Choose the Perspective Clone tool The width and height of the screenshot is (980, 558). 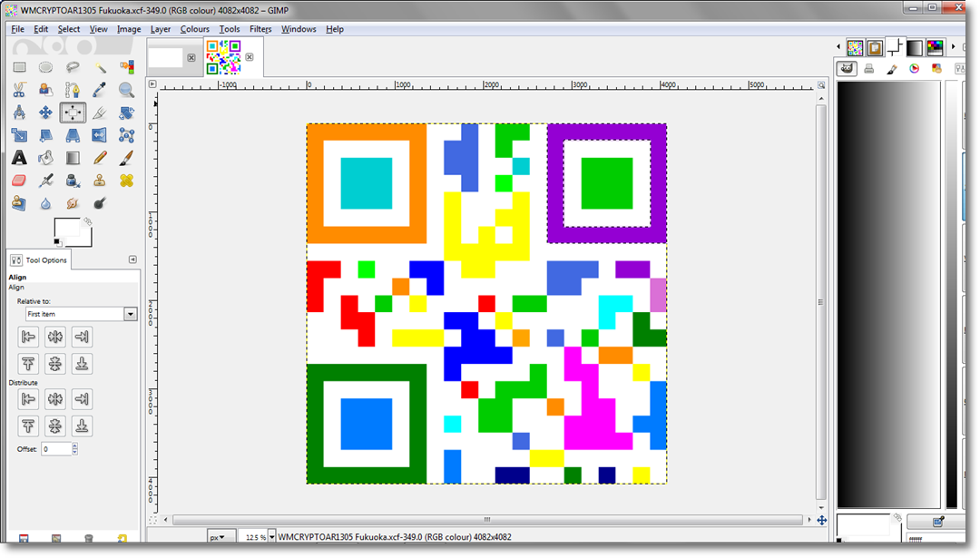pos(19,203)
